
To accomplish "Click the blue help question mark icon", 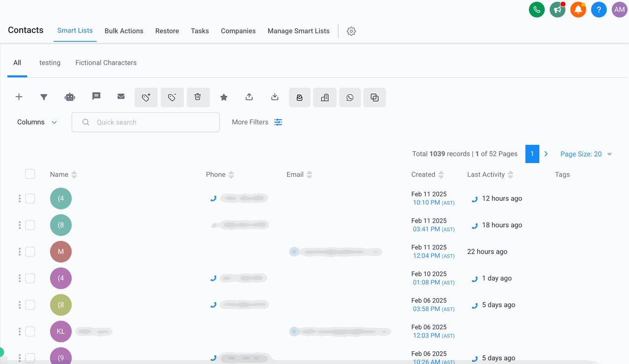I will pyautogui.click(x=599, y=9).
